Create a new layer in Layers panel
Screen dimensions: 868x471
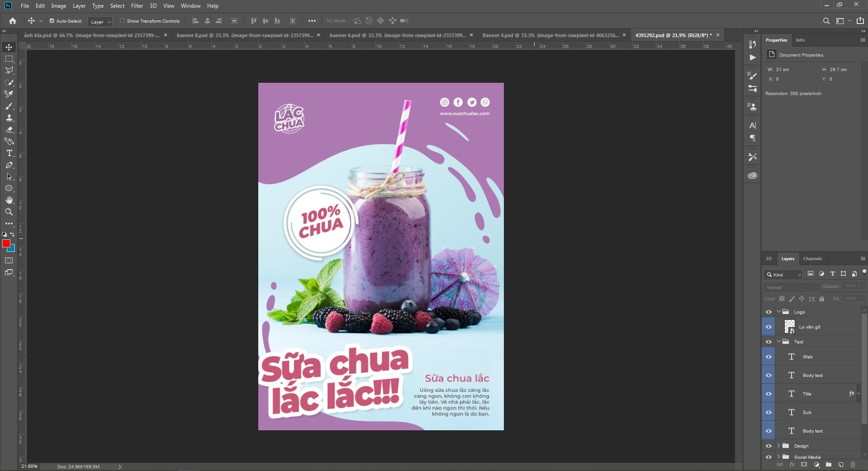840,465
